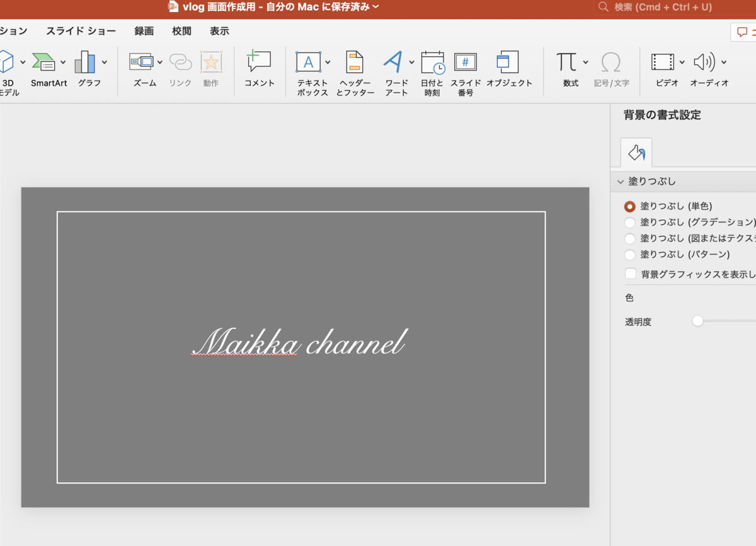
Task: Click the ズーム (Zoom) icon
Action: pyautogui.click(x=141, y=62)
